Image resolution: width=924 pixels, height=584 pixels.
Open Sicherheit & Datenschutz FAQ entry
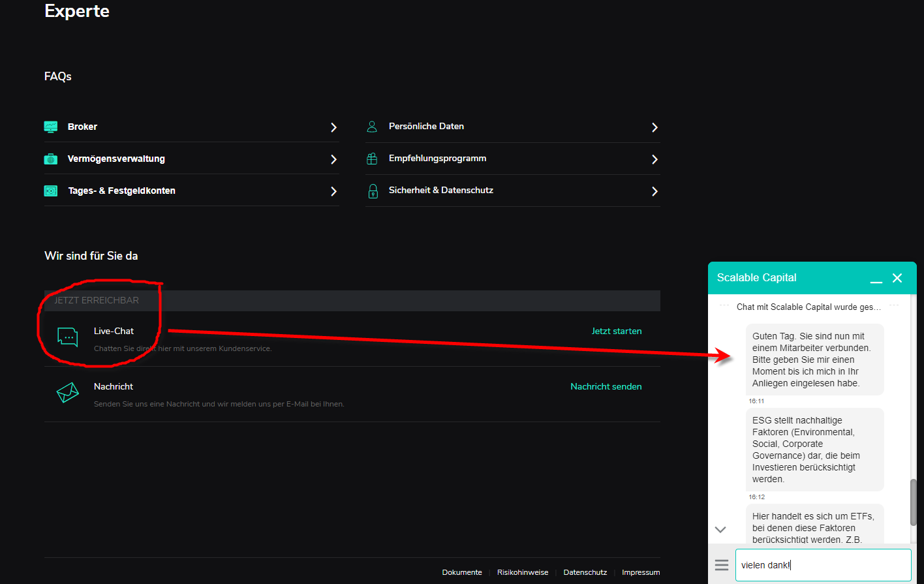[x=513, y=191]
